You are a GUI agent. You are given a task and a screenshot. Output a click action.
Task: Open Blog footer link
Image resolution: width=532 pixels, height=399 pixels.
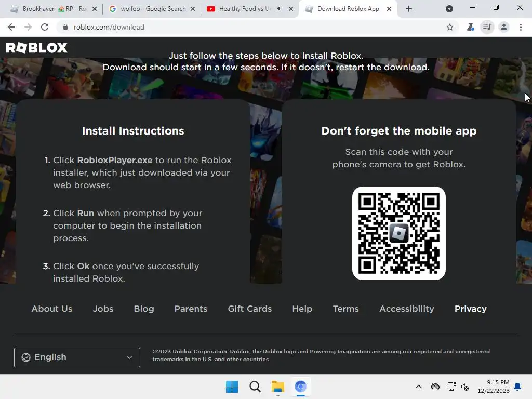coord(144,309)
